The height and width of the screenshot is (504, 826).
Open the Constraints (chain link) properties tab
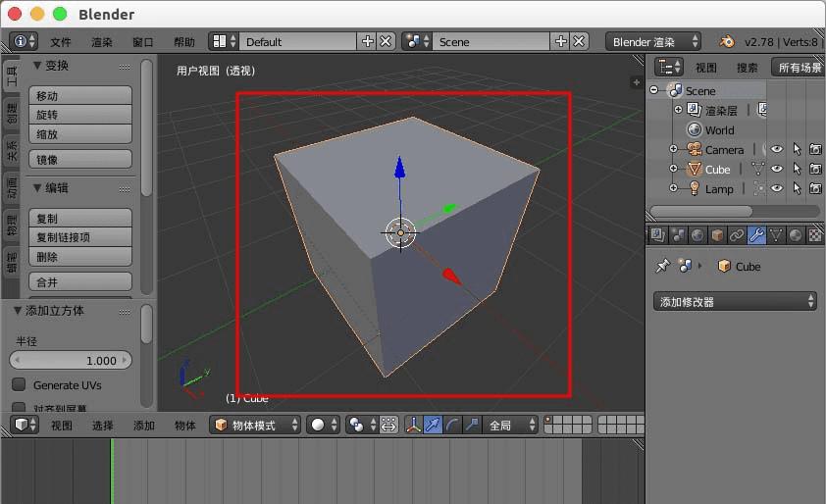(x=737, y=235)
